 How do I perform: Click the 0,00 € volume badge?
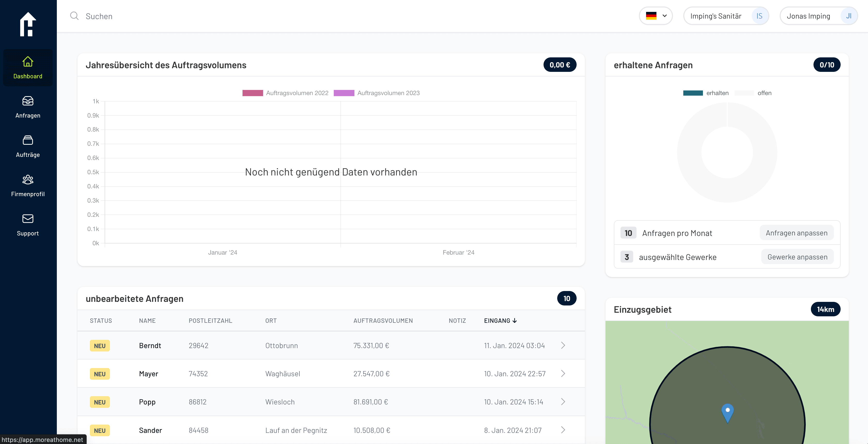560,65
